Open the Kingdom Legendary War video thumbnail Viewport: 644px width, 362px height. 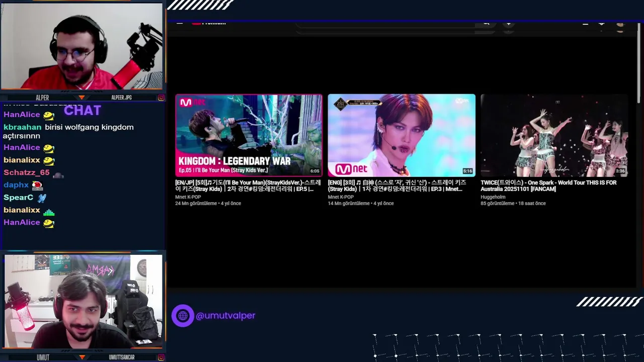pyautogui.click(x=249, y=135)
